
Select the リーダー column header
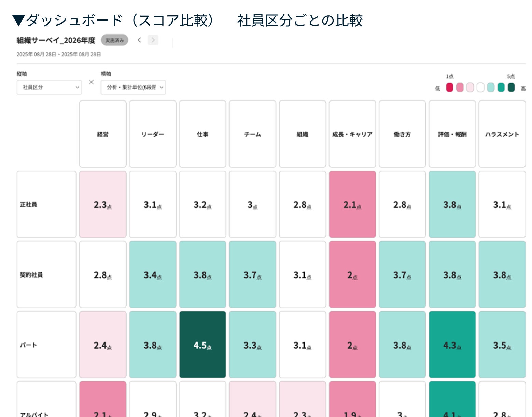click(x=153, y=134)
